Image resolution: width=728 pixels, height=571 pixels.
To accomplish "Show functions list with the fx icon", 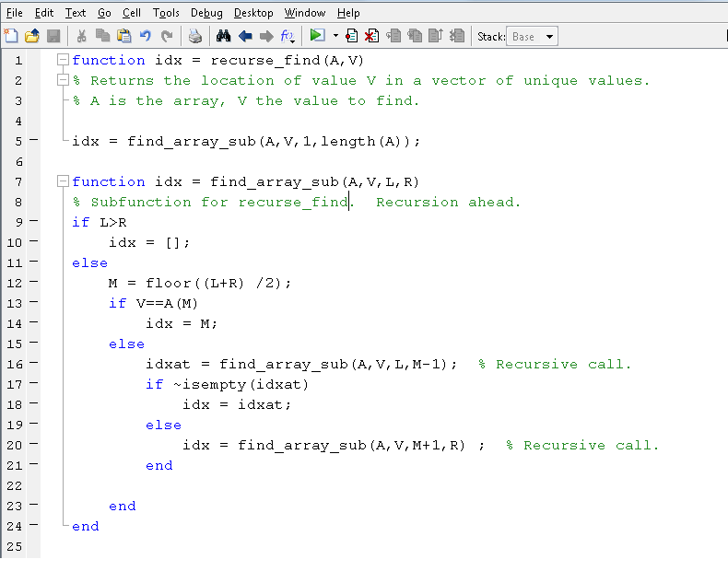I will [288, 36].
